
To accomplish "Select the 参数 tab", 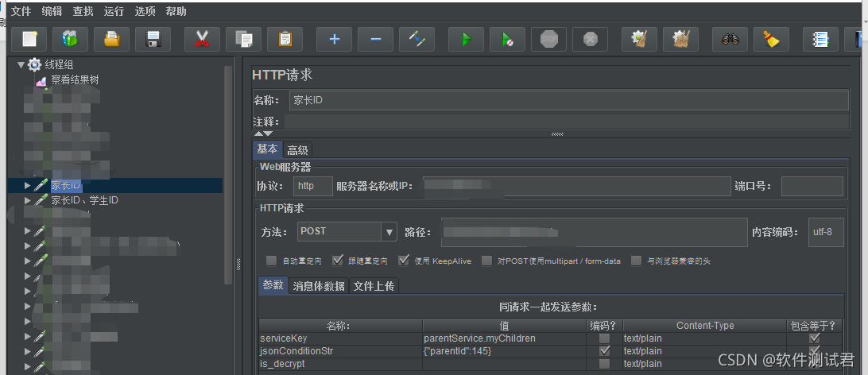I will 273,285.
